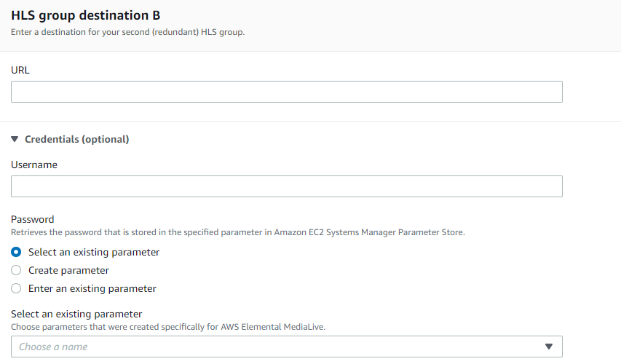Click the redundant HLS group subtitle text
Viewport: 621px width, 364px height.
(x=127, y=32)
